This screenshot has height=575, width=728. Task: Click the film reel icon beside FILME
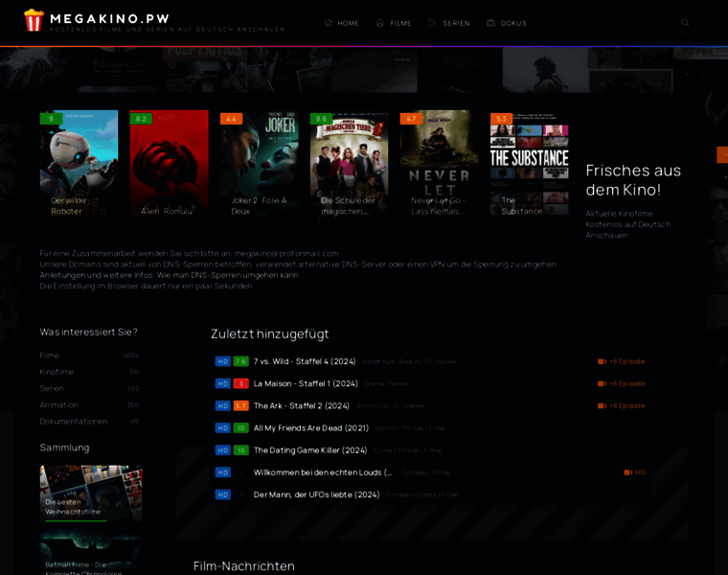tap(379, 23)
